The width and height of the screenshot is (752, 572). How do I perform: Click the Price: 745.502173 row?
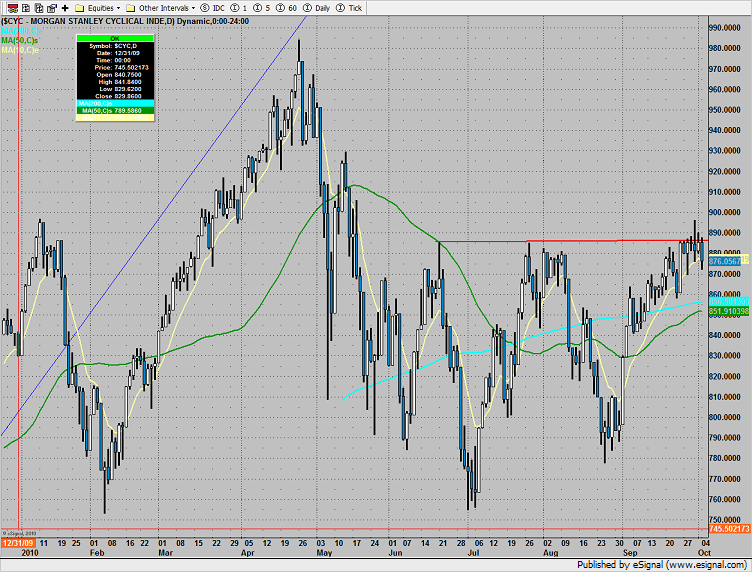pos(115,68)
